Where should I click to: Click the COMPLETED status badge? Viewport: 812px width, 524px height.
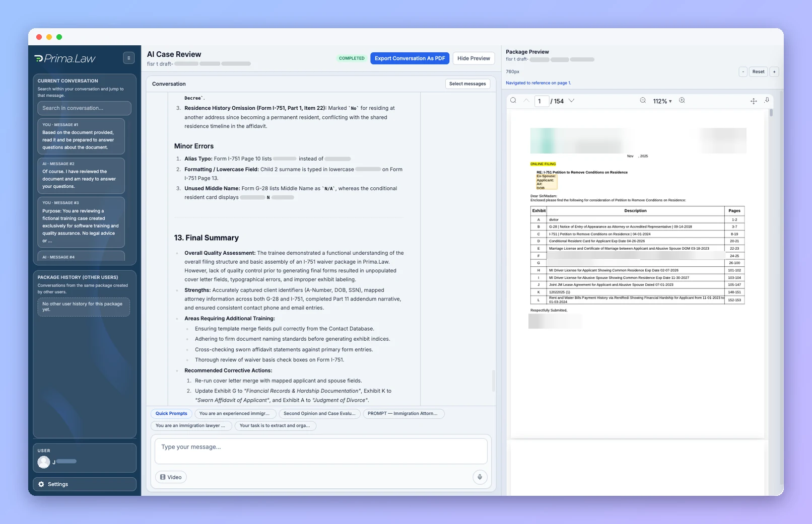pyautogui.click(x=352, y=58)
